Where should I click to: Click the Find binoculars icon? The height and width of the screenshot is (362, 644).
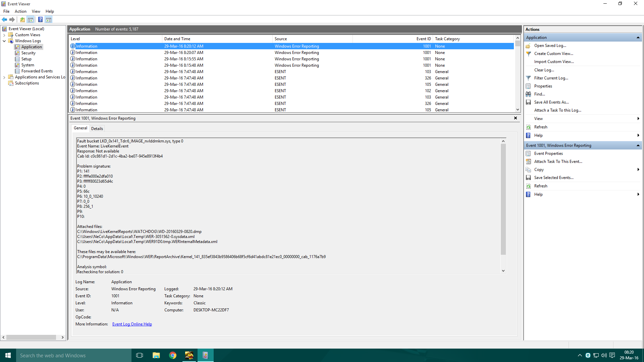click(528, 94)
